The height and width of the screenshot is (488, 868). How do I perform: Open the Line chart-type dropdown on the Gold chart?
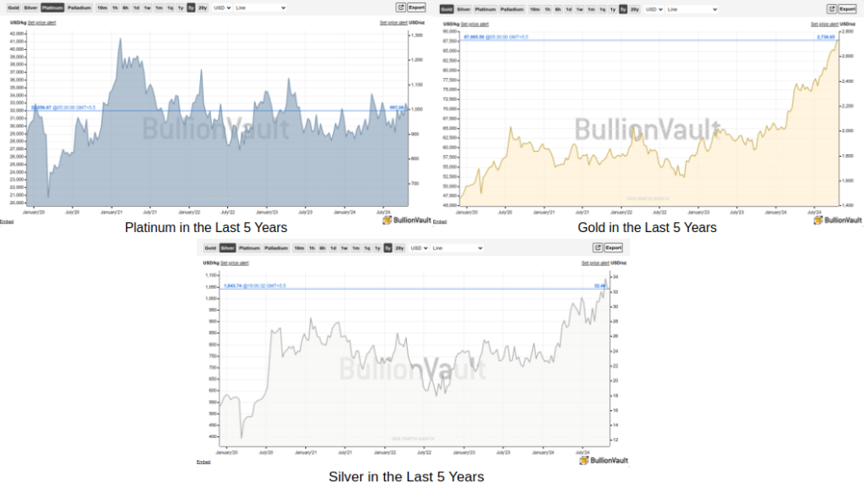[692, 9]
